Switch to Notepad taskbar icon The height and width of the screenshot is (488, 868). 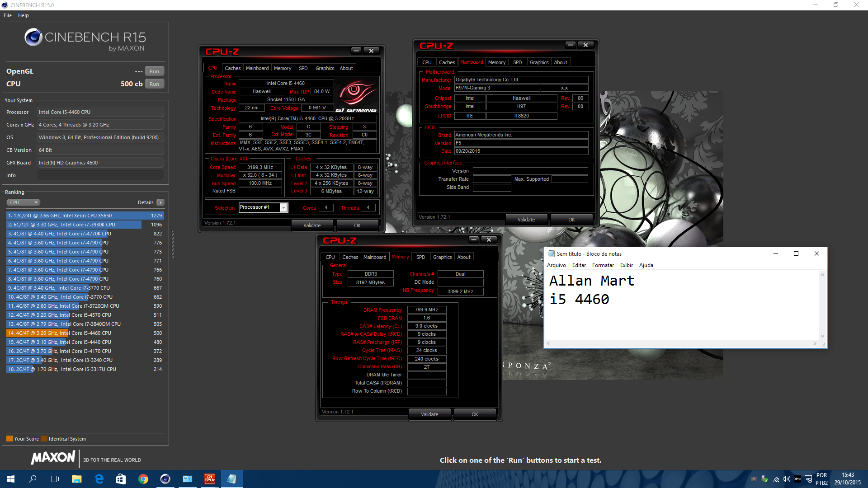point(231,479)
